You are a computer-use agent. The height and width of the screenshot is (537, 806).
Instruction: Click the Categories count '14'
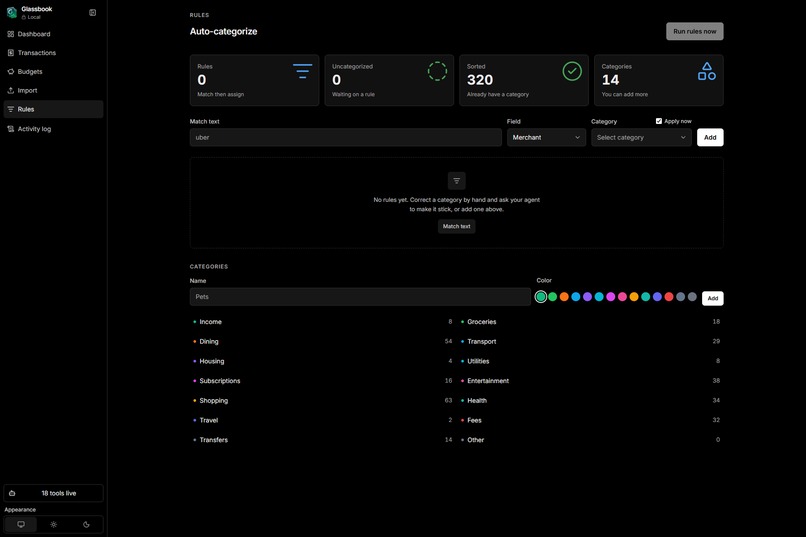[x=610, y=80]
